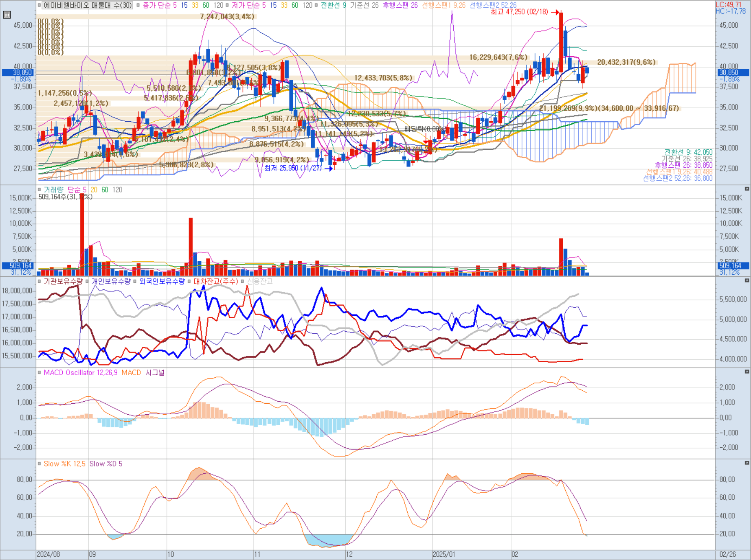Select the 에이비엘바이오 매물대 수(30) label
The image size is (751, 560).
point(88,5)
